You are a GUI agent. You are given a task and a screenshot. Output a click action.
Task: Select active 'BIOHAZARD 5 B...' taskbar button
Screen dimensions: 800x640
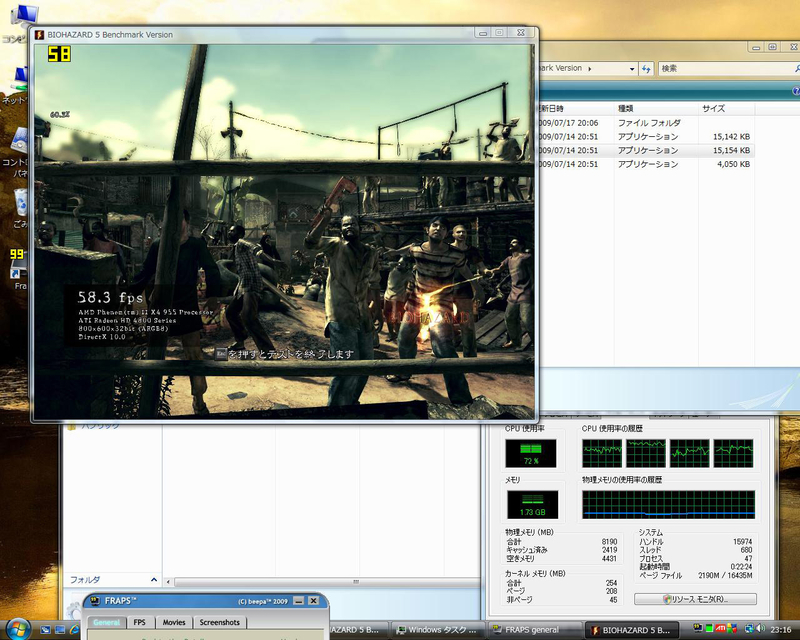631,630
